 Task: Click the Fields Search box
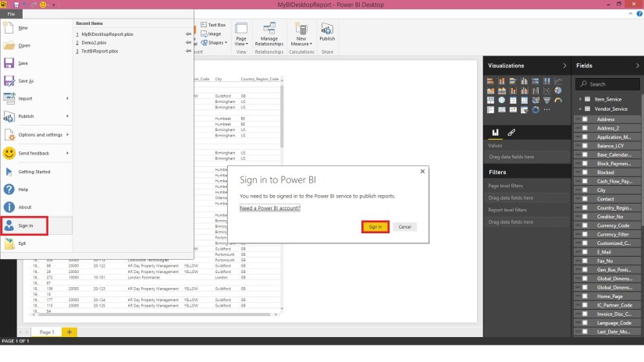point(607,84)
